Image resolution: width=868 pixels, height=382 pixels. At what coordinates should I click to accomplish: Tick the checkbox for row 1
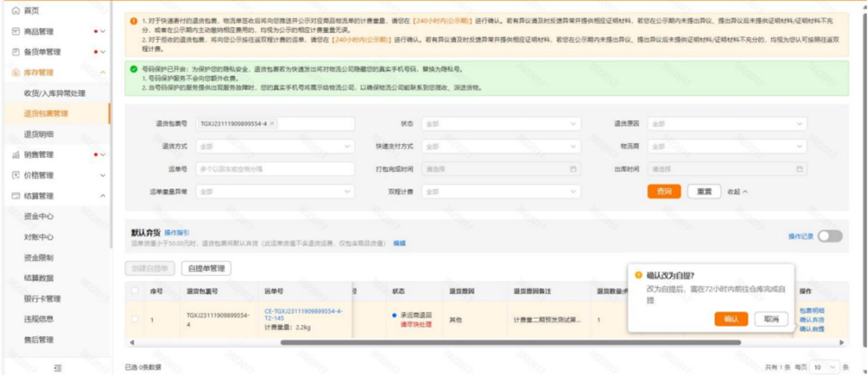click(134, 319)
